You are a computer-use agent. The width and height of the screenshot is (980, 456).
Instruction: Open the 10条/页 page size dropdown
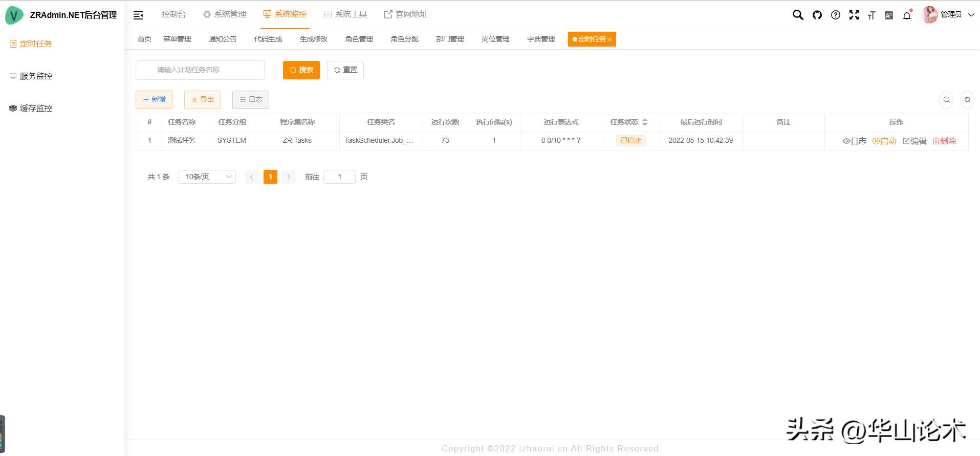tap(207, 177)
